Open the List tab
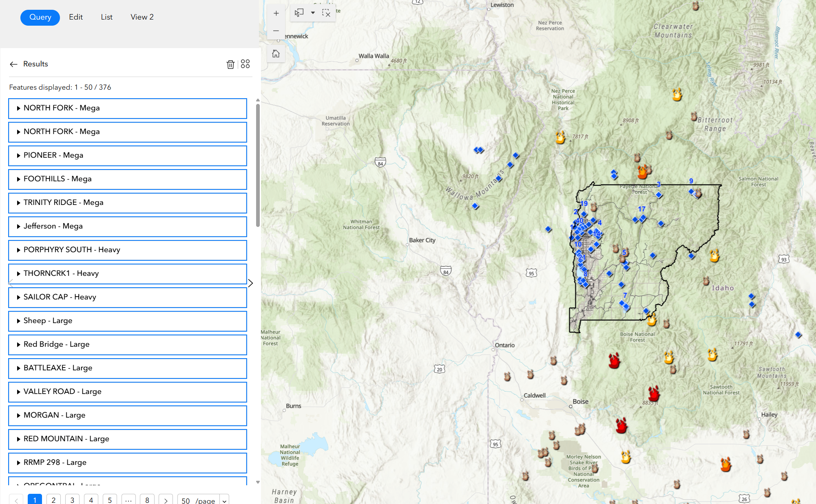Viewport: 816px width, 504px height. [x=107, y=17]
